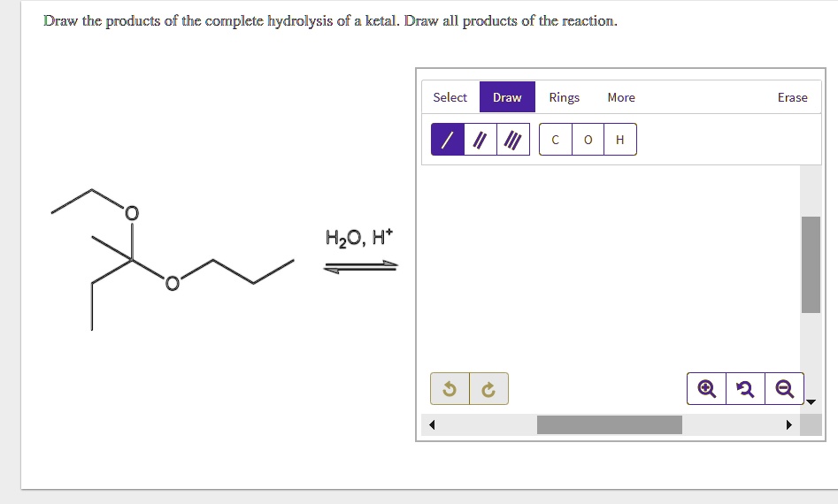
Task: Zoom in on the drawing canvas
Action: point(706,389)
